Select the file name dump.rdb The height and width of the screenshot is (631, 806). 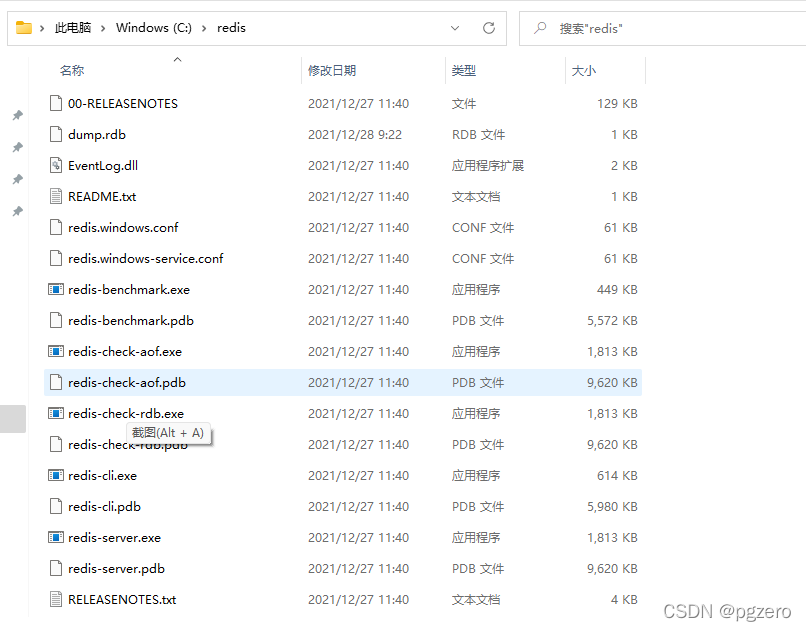click(97, 135)
